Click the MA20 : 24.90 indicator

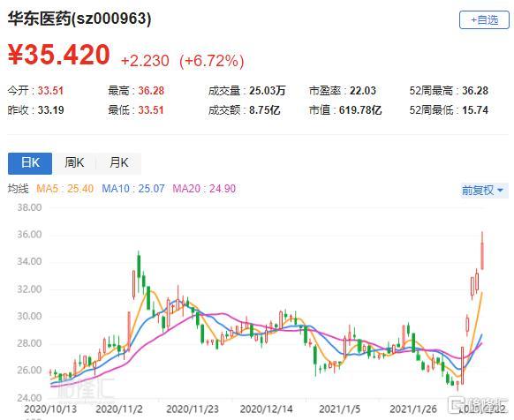coord(204,189)
